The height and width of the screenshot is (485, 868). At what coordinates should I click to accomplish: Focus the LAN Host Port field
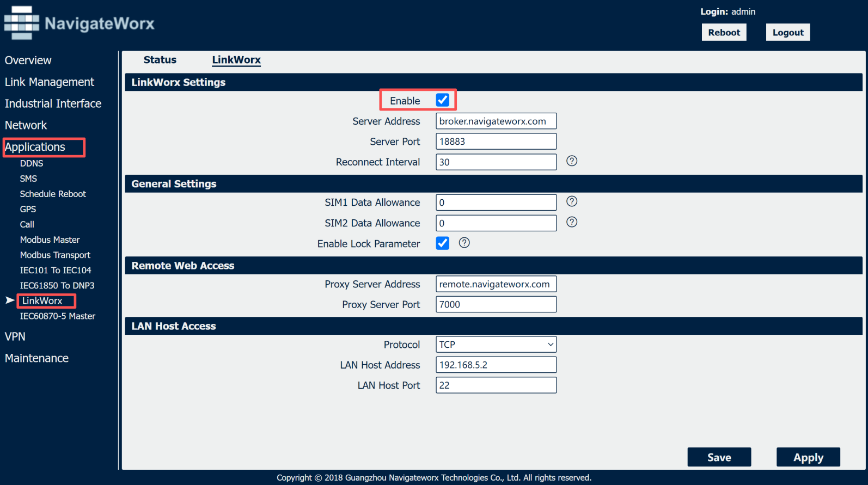click(496, 385)
